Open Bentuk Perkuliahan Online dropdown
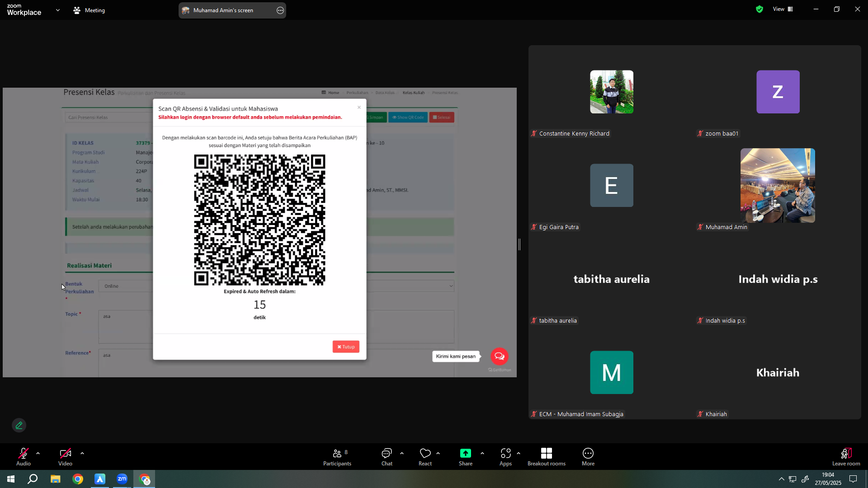The image size is (868, 488). tap(126, 286)
